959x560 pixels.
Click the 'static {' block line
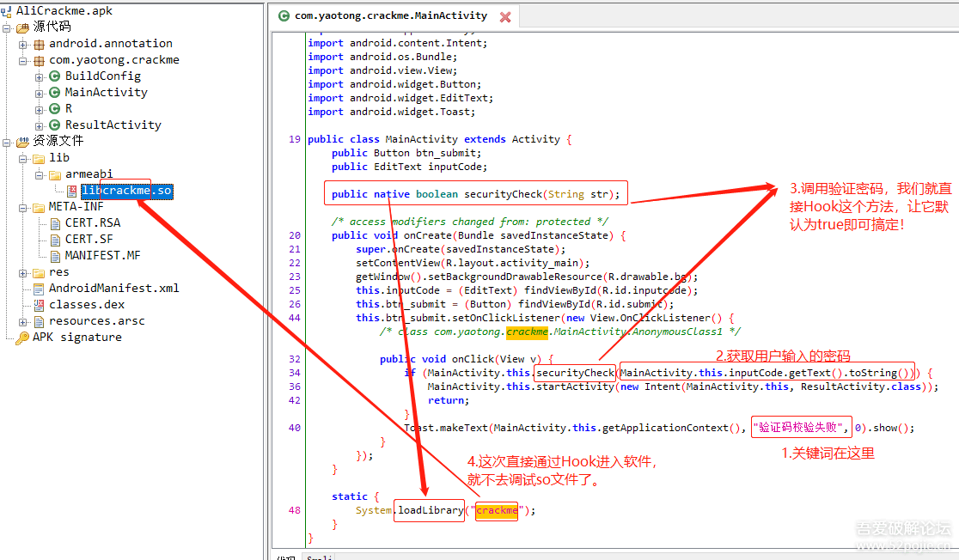click(x=356, y=496)
